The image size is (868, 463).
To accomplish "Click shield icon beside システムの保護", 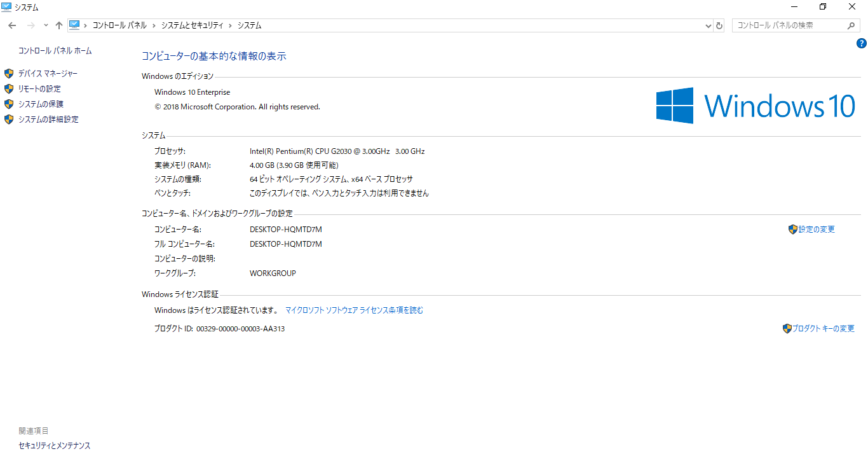I will coord(9,104).
